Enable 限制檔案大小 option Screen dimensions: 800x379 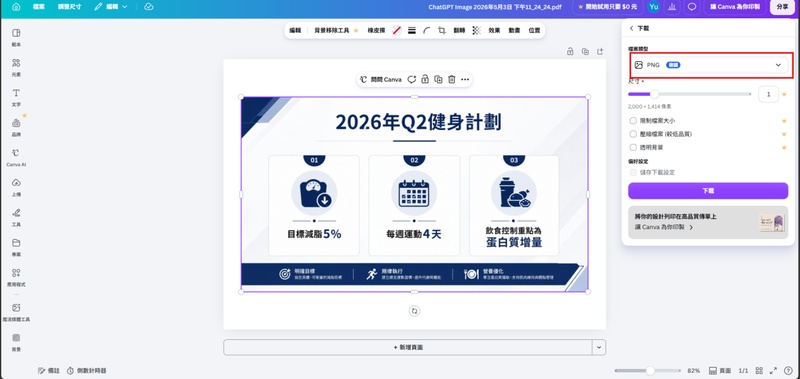(633, 121)
